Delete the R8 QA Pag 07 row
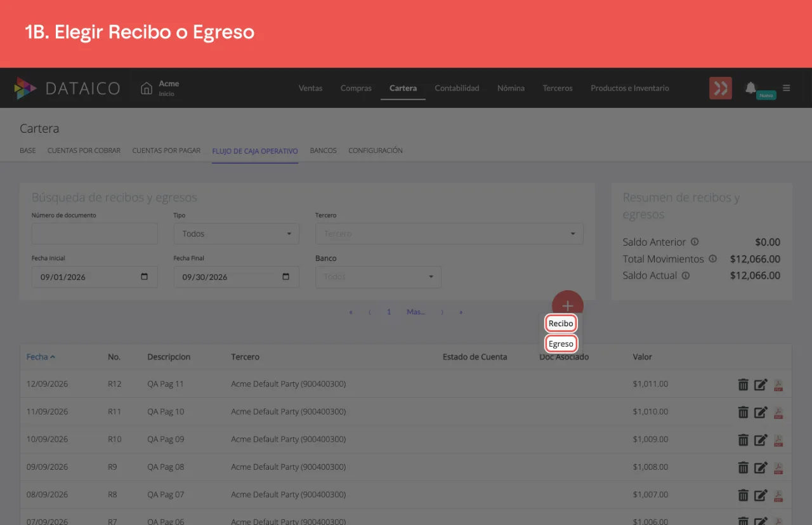 coord(743,495)
